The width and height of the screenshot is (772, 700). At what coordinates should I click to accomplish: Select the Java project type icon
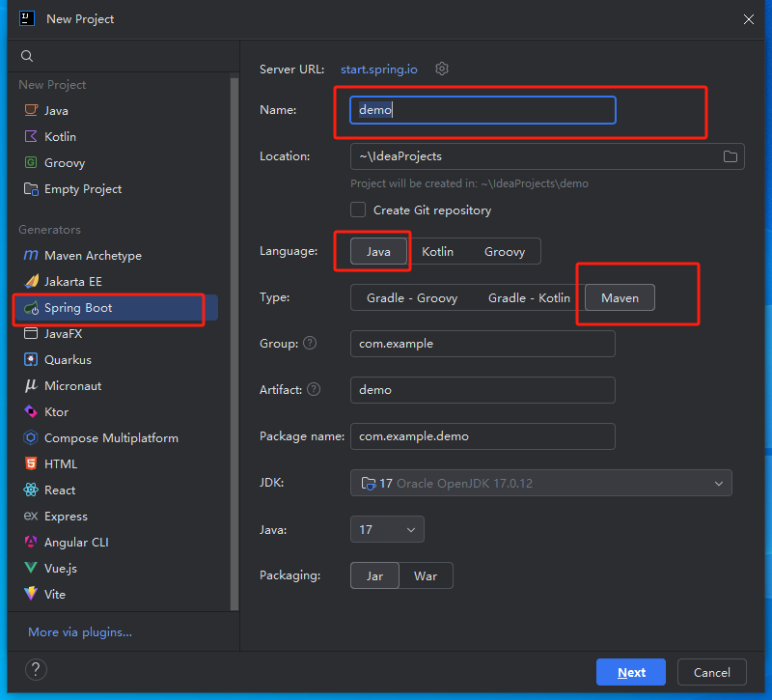click(31, 110)
